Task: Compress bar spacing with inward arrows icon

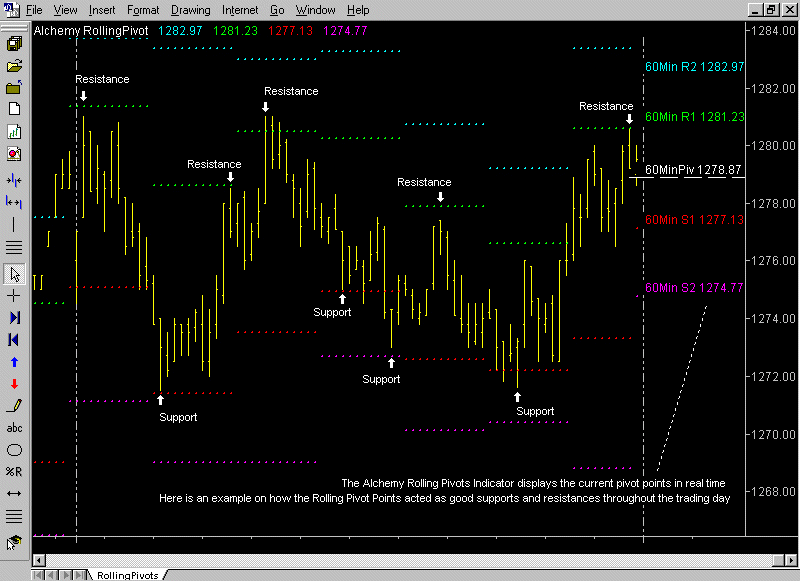Action: [14, 181]
